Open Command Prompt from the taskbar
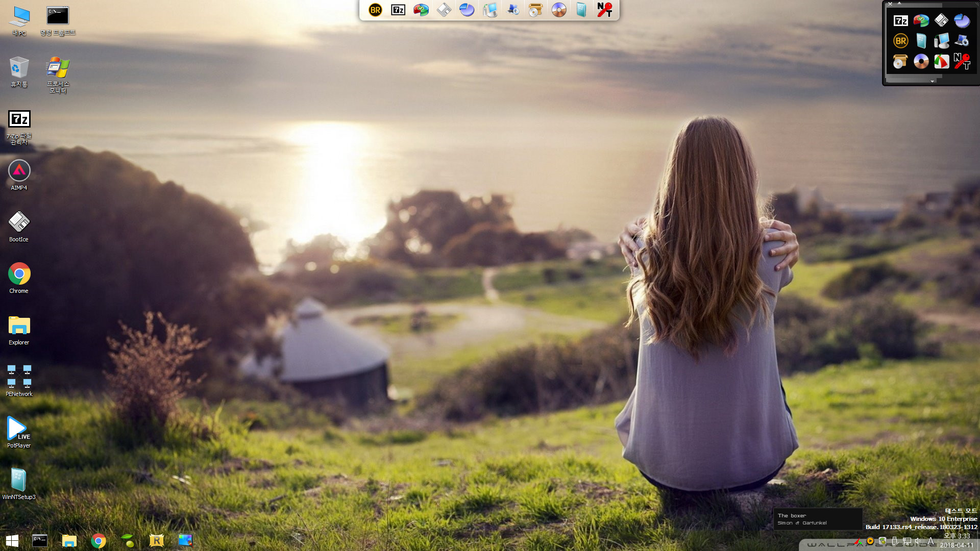The height and width of the screenshot is (551, 980). (40, 541)
